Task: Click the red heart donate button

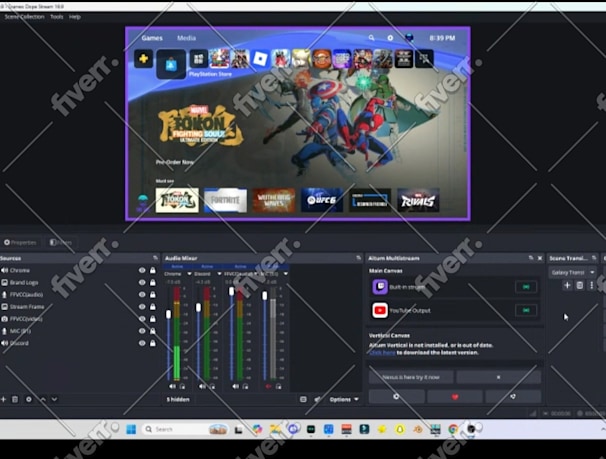Action: [455, 396]
